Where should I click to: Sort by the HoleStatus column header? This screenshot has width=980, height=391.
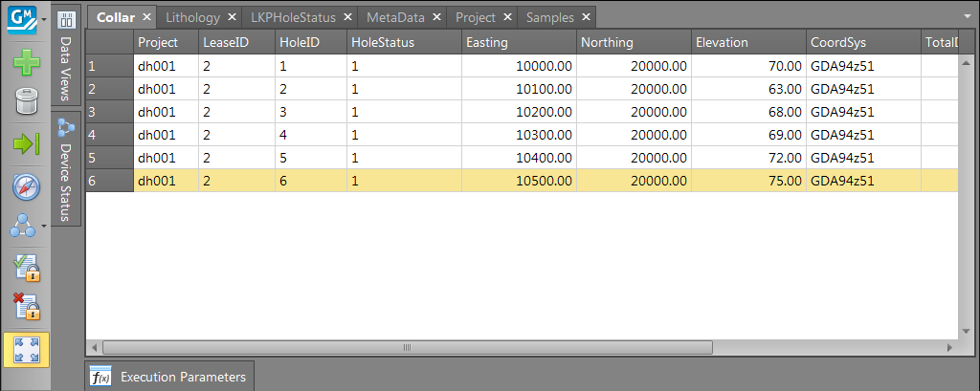(x=404, y=42)
